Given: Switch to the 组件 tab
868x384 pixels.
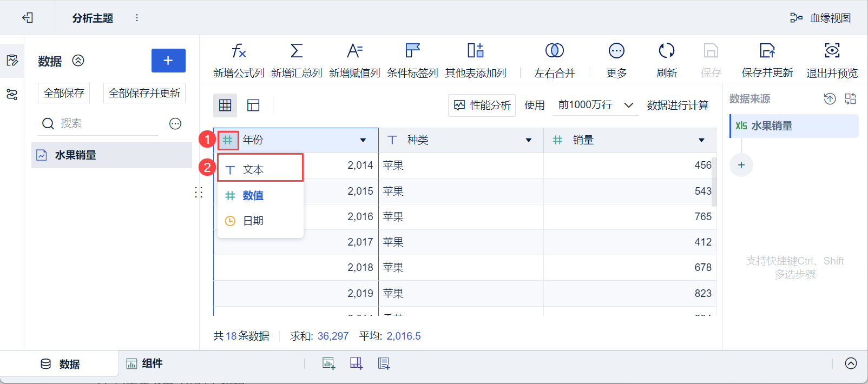Looking at the screenshot, I should 144,363.
